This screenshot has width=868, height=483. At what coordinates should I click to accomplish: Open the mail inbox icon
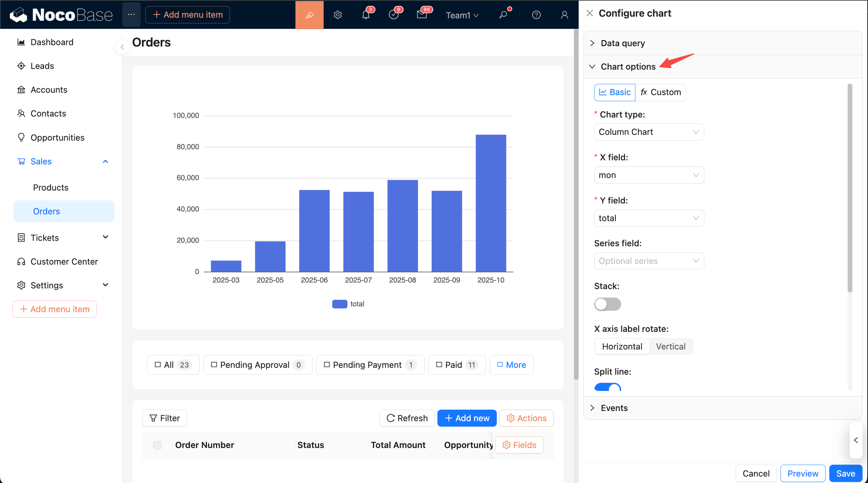coord(422,15)
